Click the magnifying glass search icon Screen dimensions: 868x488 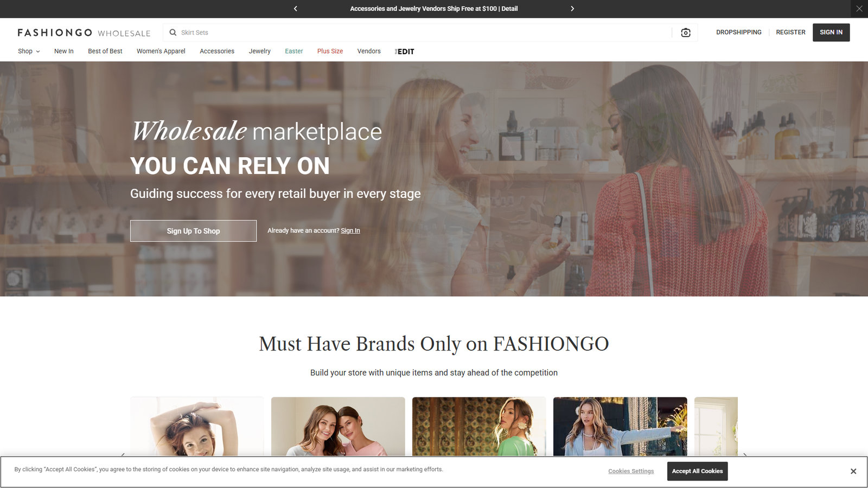point(173,33)
